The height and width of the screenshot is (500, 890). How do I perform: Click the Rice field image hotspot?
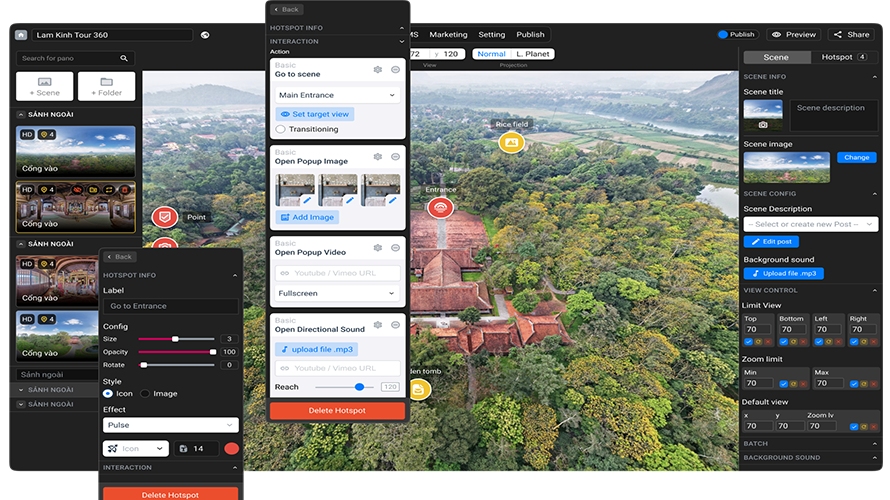tap(511, 142)
